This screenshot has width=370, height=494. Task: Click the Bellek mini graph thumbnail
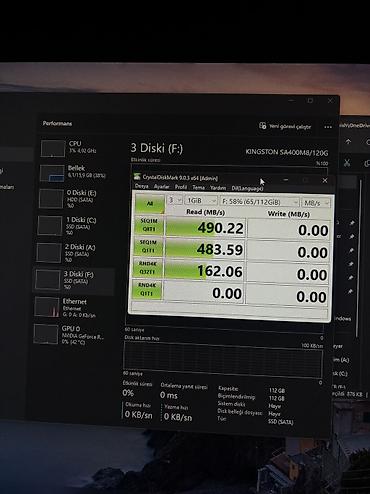coord(52,173)
